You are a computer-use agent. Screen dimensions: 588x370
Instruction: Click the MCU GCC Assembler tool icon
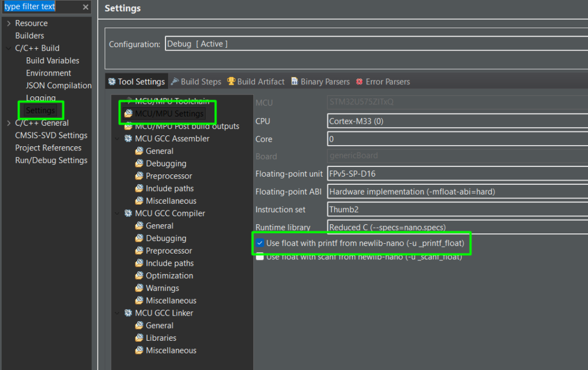click(x=128, y=139)
